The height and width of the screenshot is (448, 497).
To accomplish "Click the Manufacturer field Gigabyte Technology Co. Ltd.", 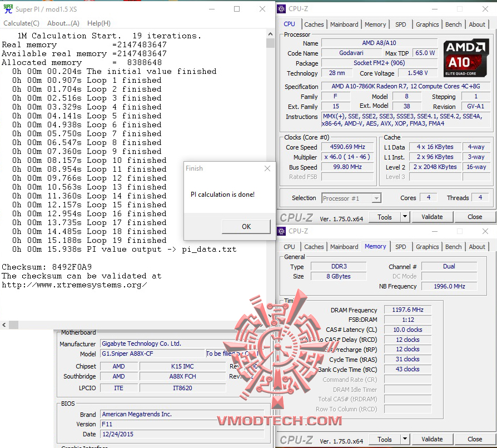I will pos(182,344).
